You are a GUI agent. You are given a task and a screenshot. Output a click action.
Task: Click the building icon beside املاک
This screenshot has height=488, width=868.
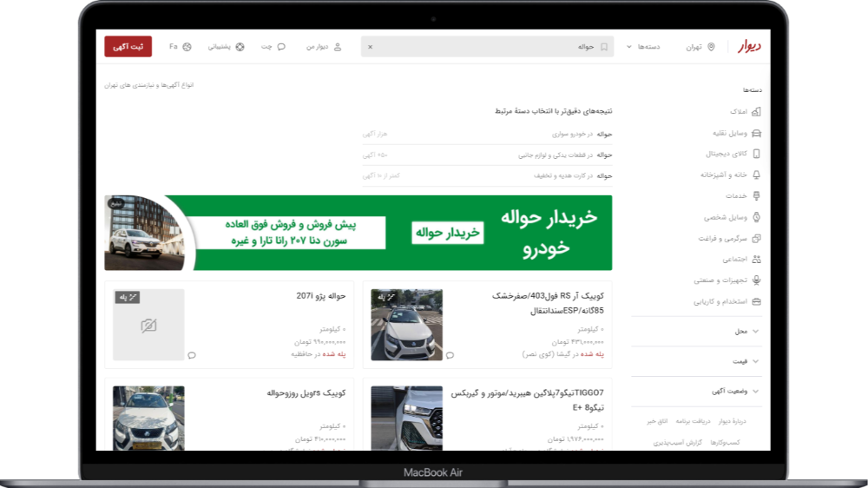756,112
